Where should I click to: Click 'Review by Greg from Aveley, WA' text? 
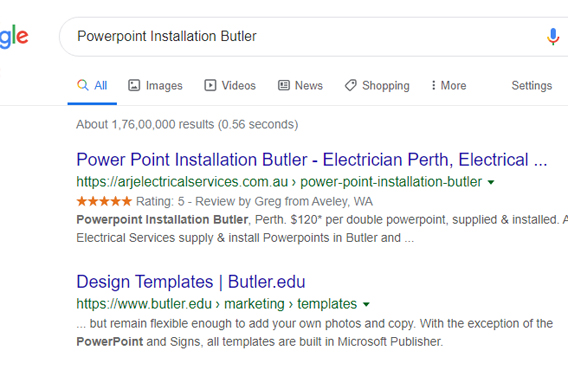284,201
